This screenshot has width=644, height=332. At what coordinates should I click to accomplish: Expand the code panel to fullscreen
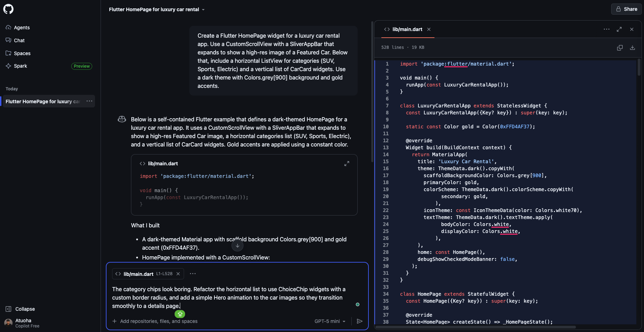tap(619, 29)
